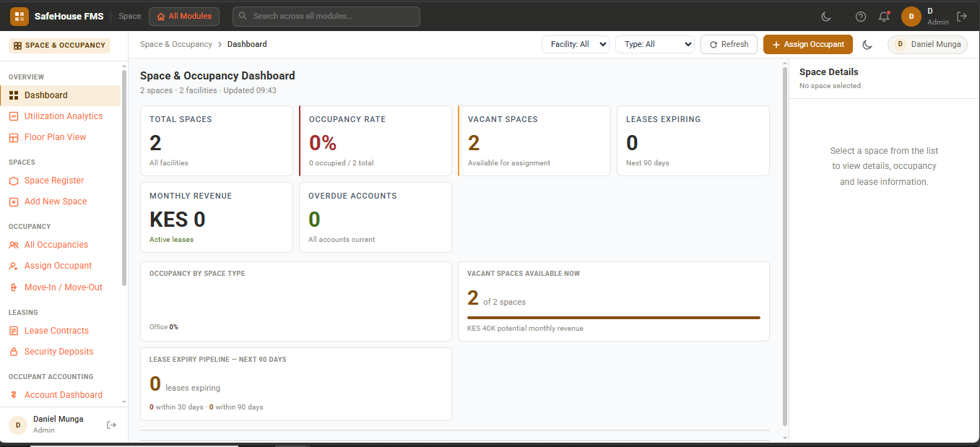The width and height of the screenshot is (980, 447).
Task: Click Lease Contracts document icon
Action: 14,331
